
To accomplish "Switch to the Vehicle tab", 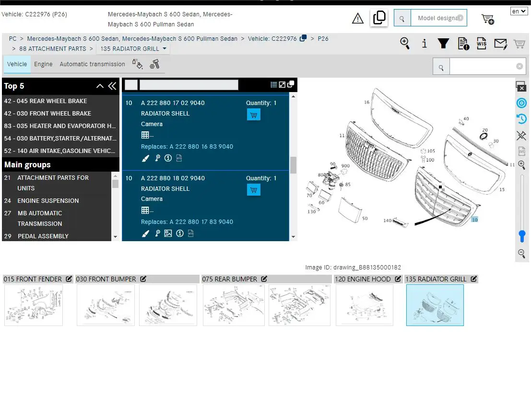I will pos(17,64).
